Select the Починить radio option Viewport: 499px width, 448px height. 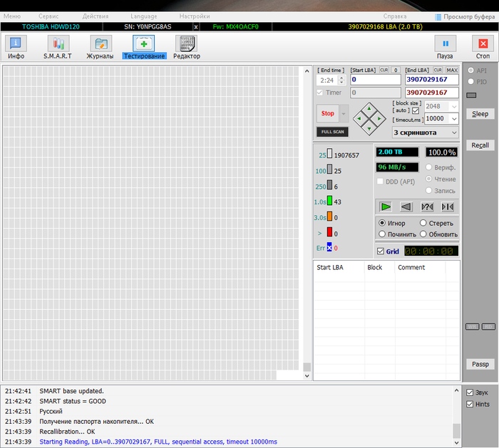point(383,234)
